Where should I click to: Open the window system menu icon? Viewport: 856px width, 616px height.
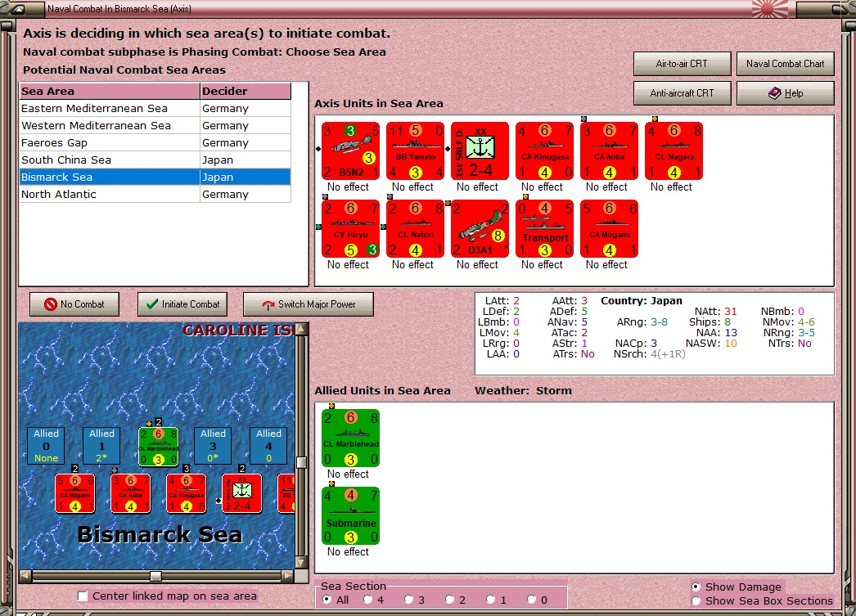click(18, 9)
